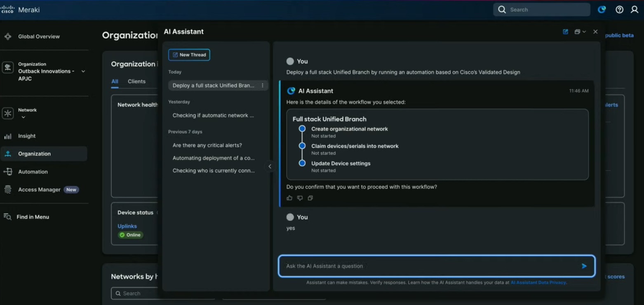The image size is (644, 305).
Task: Open options menu for Deploy thread
Action: [263, 85]
